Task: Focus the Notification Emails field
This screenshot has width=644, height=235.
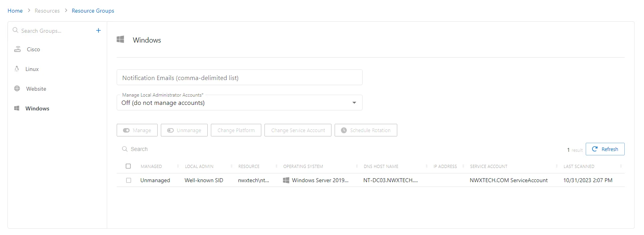Action: (x=239, y=78)
